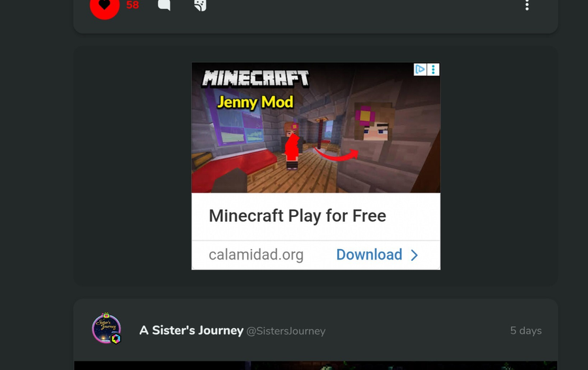
Task: Click the 58 likes count
Action: pyautogui.click(x=133, y=5)
